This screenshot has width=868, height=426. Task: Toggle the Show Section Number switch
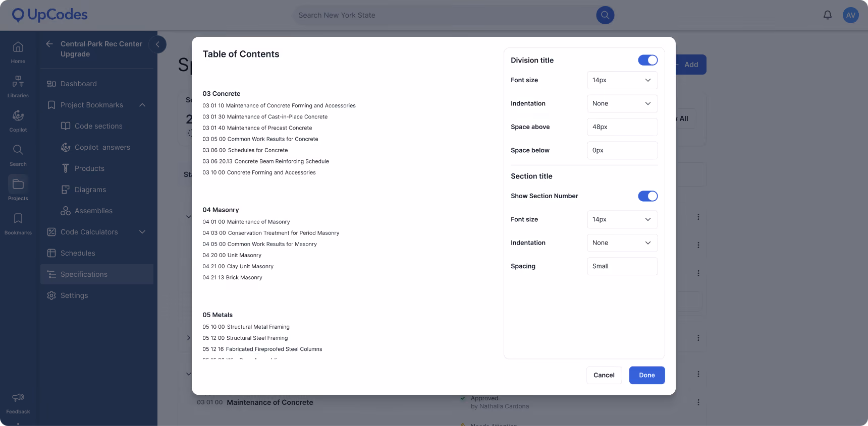[648, 196]
